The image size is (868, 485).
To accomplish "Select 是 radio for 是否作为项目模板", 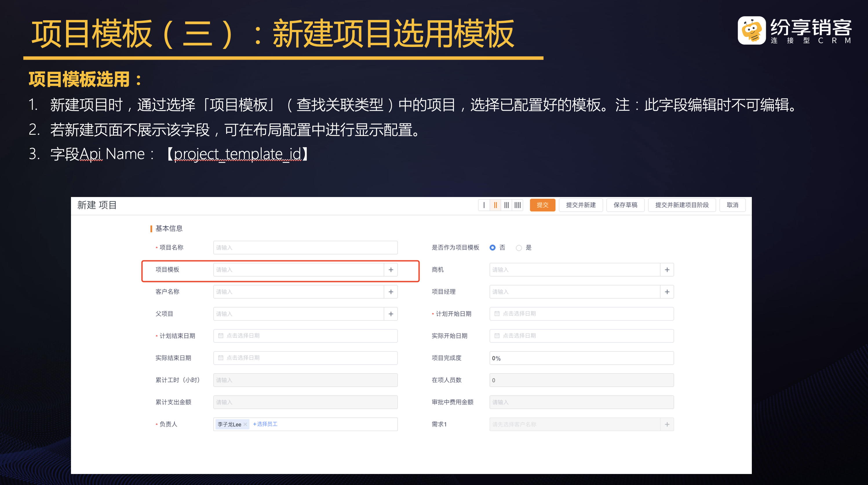I will 519,248.
